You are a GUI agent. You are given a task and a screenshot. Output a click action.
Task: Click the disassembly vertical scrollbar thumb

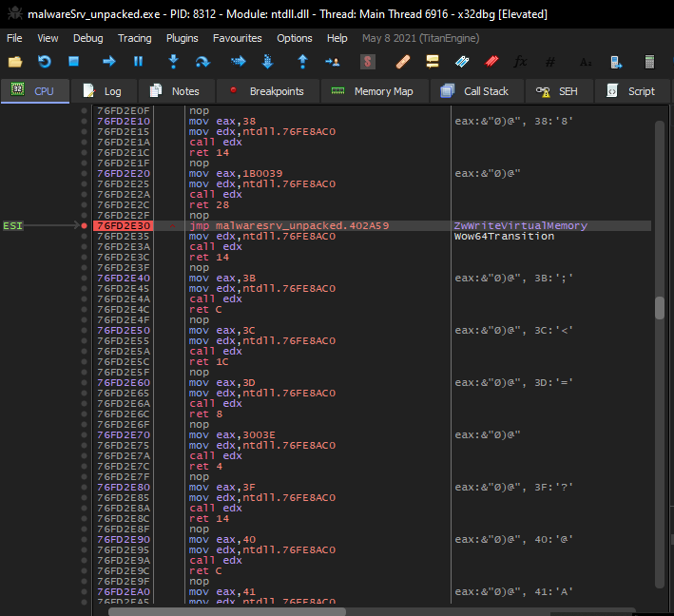point(659,308)
